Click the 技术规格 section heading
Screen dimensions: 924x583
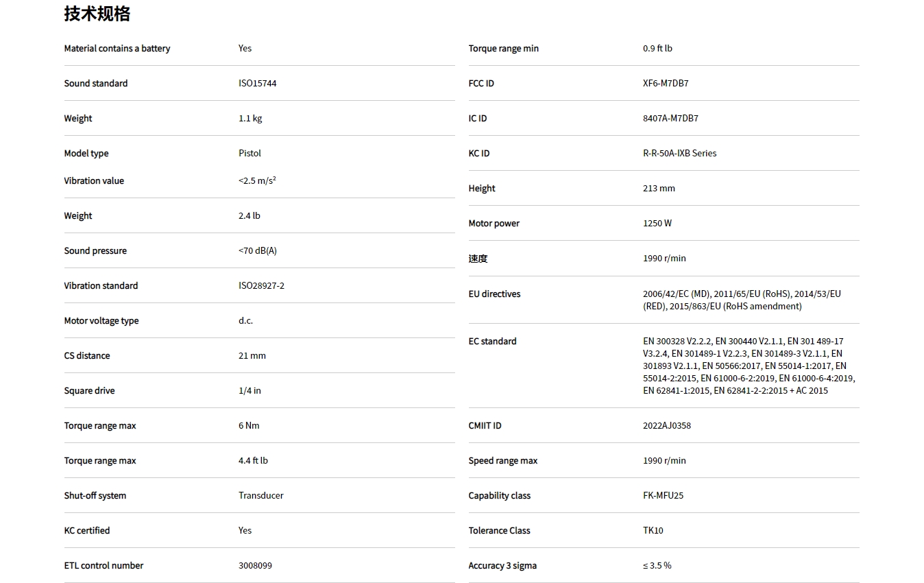[97, 14]
